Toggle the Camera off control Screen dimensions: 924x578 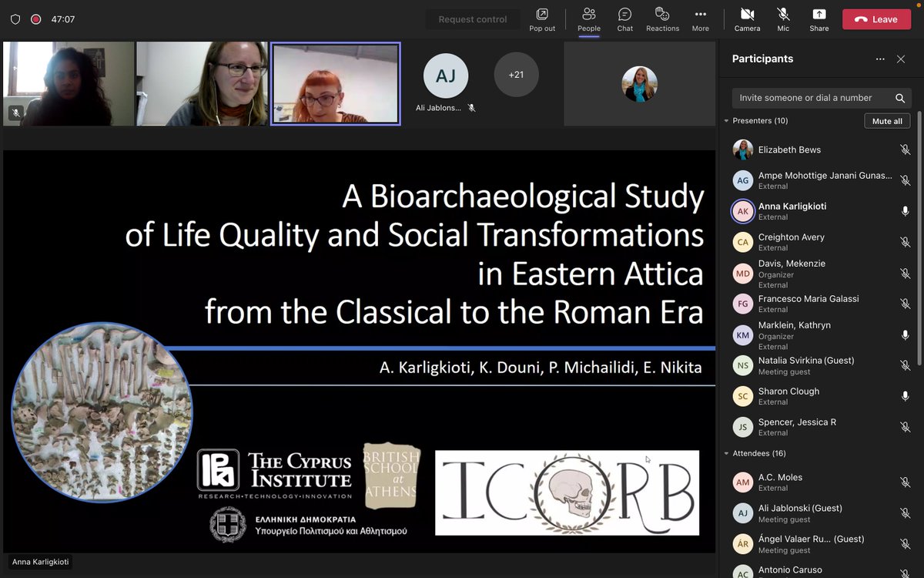[x=747, y=19]
